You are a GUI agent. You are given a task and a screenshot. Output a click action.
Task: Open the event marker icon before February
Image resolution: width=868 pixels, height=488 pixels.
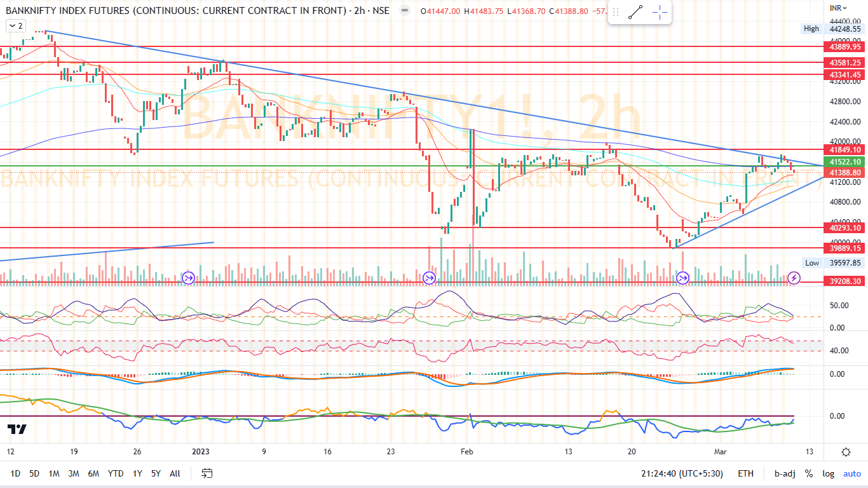point(429,278)
